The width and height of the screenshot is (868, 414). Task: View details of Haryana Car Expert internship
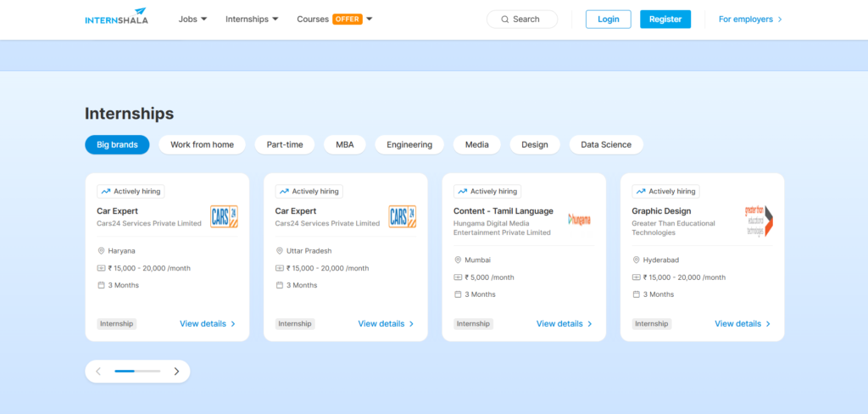tap(208, 324)
